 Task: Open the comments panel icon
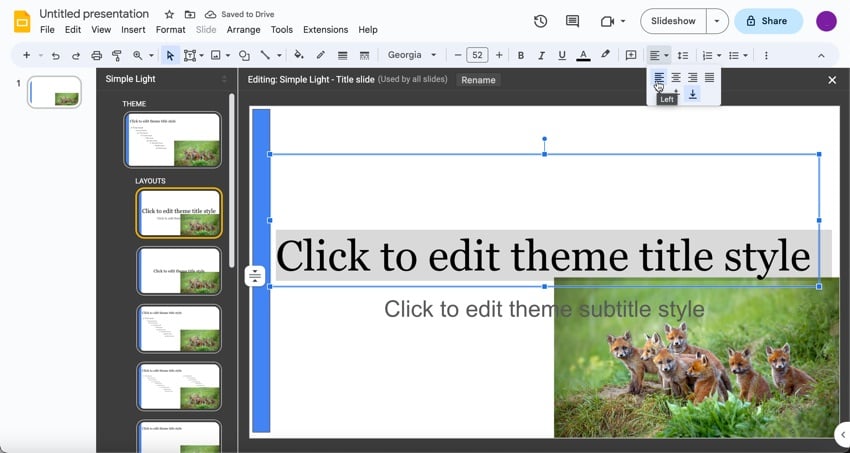point(572,21)
